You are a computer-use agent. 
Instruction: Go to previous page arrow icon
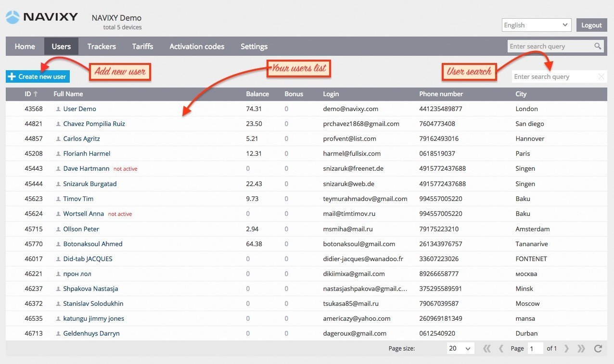click(501, 349)
